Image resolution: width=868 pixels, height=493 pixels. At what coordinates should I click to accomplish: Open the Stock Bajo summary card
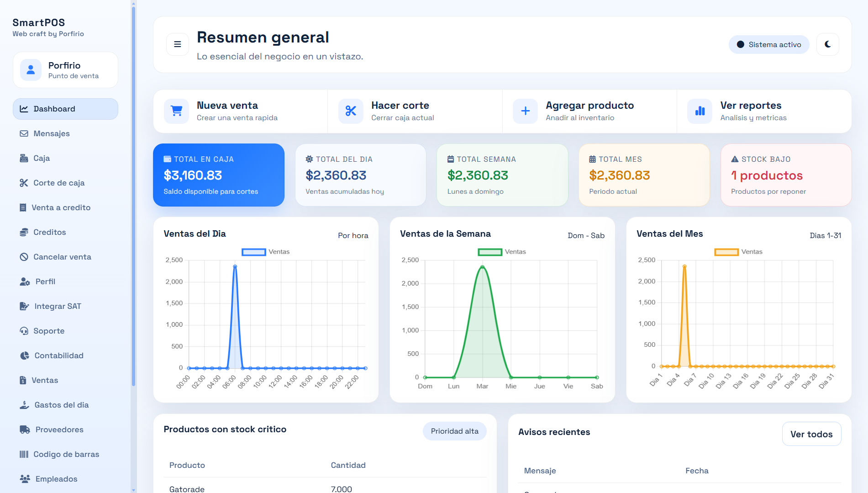coord(786,175)
